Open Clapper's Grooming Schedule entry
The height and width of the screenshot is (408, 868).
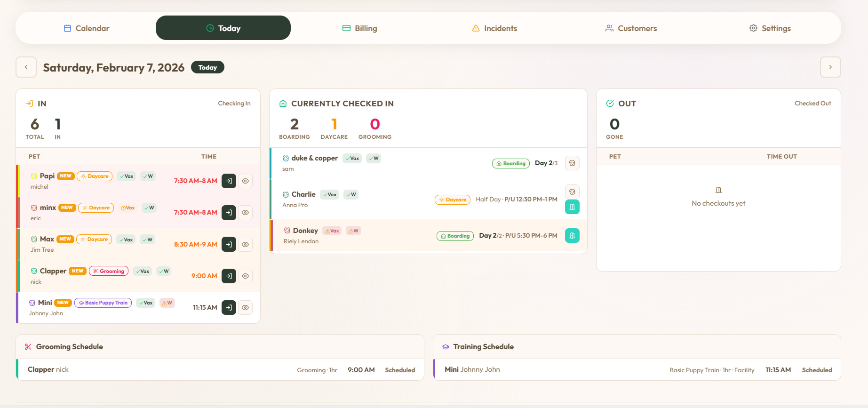pos(220,369)
